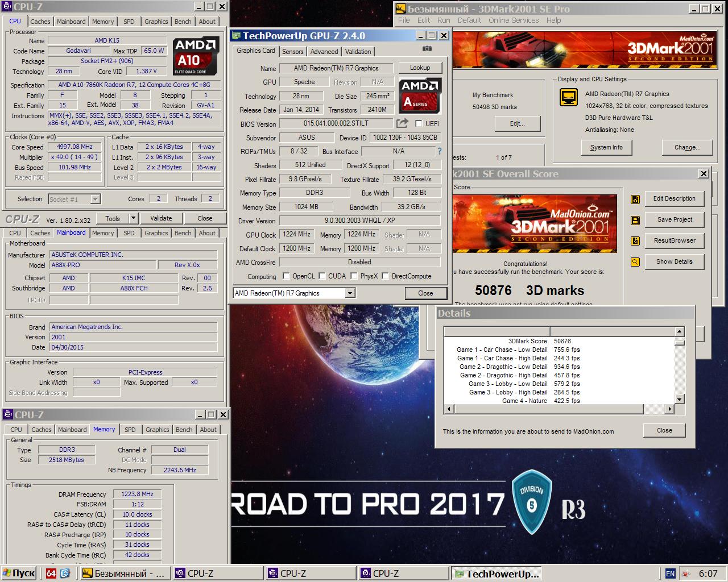The image size is (728, 582).
Task: Click the clock showing 6:07 in tray
Action: (708, 574)
